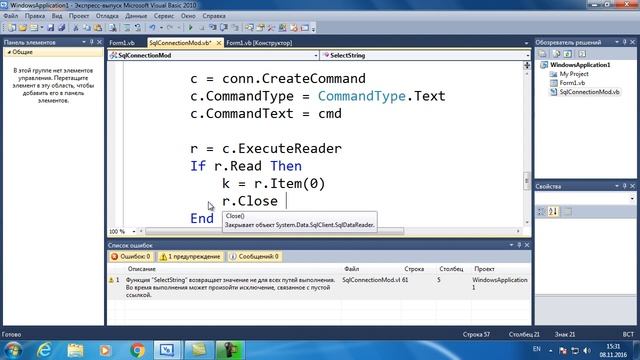Open the active documents list dropdown arrow

[x=526, y=43]
